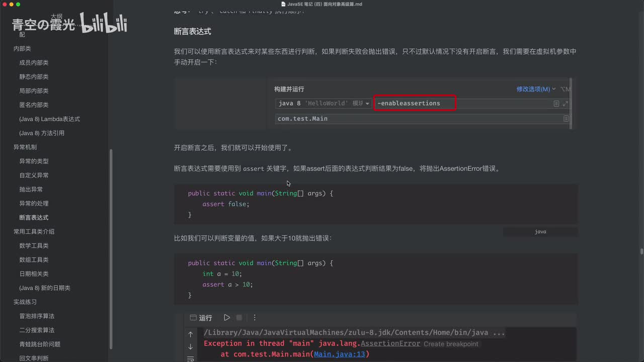
Task: Jump to 实战练习 heading
Action: [25, 302]
